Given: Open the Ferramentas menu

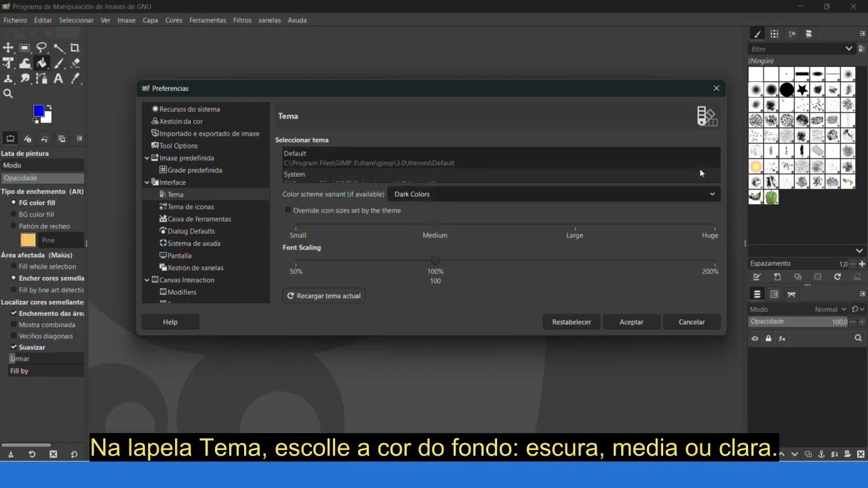Looking at the screenshot, I should [x=208, y=20].
